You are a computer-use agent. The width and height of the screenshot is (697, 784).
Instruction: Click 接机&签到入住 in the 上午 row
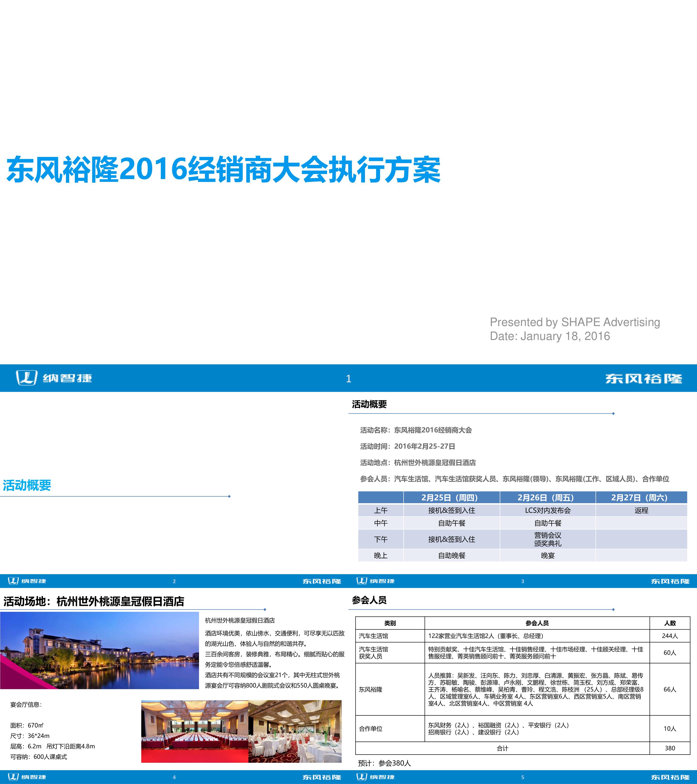point(451,510)
